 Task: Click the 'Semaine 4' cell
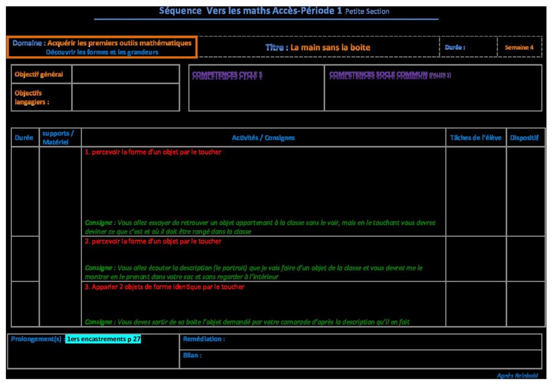(519, 47)
